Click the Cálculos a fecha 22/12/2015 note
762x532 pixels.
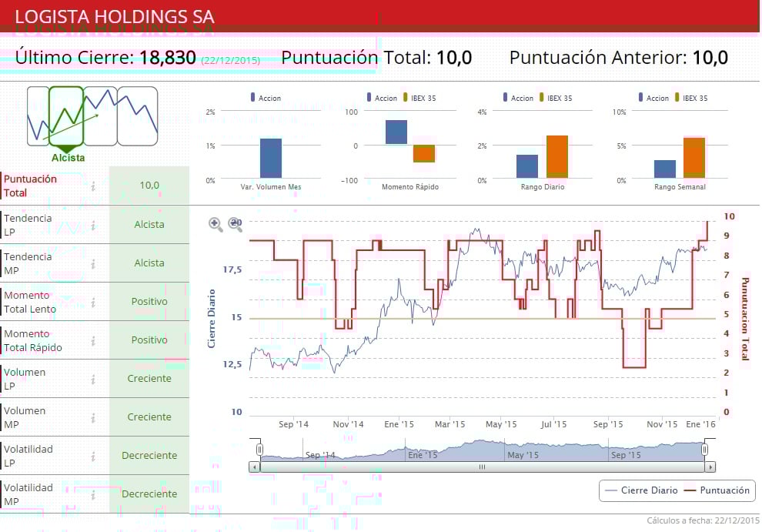point(703,520)
